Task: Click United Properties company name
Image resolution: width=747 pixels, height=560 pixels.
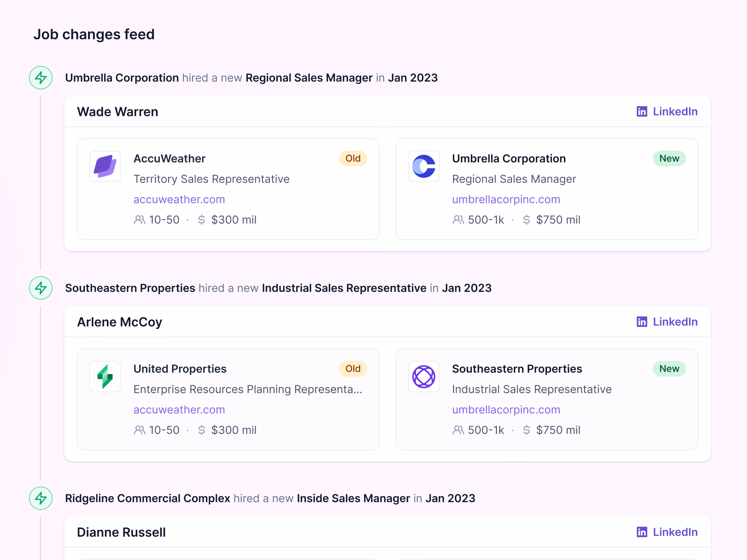Action: [x=180, y=369]
